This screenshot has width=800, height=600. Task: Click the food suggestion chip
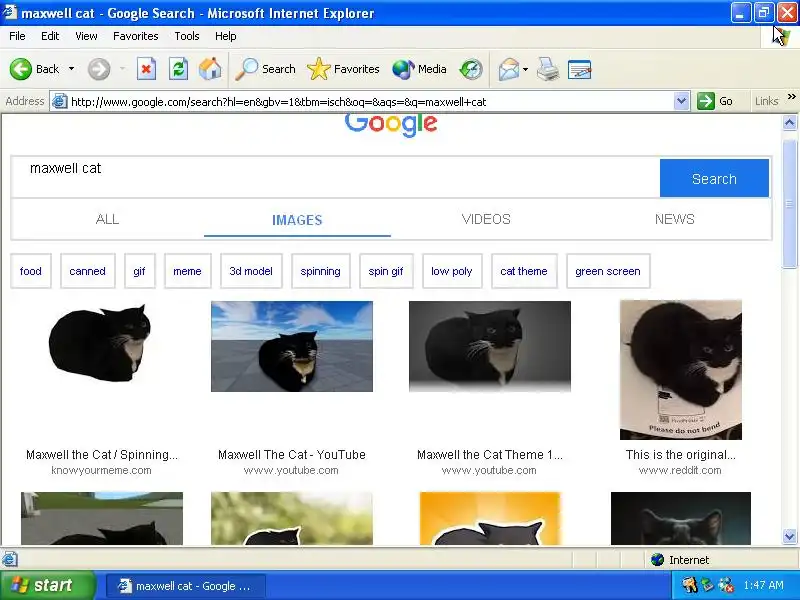pos(31,271)
